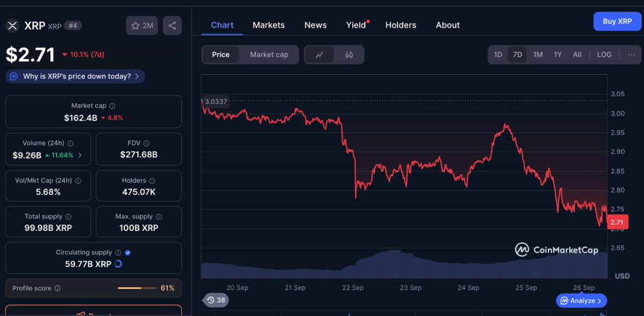Select the line chart icon
The width and height of the screenshot is (644, 316).
[319, 55]
